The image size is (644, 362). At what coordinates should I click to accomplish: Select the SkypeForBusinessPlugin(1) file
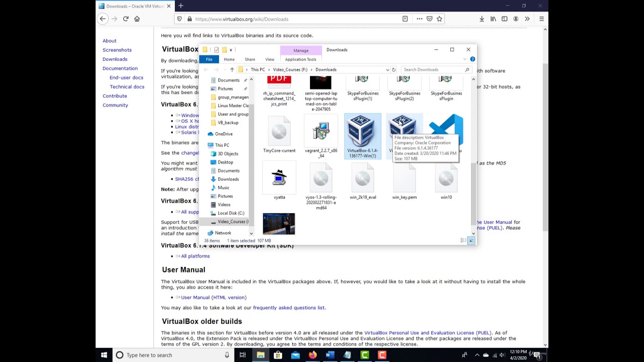pyautogui.click(x=363, y=88)
